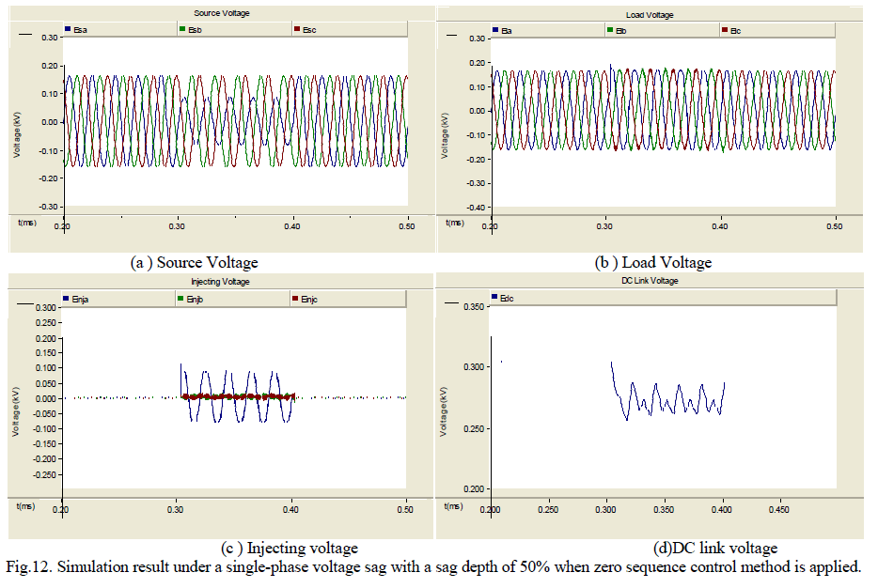The width and height of the screenshot is (878, 588).
Task: Select the blue Ea legend square in Load Voltage
Action: pos(495,30)
